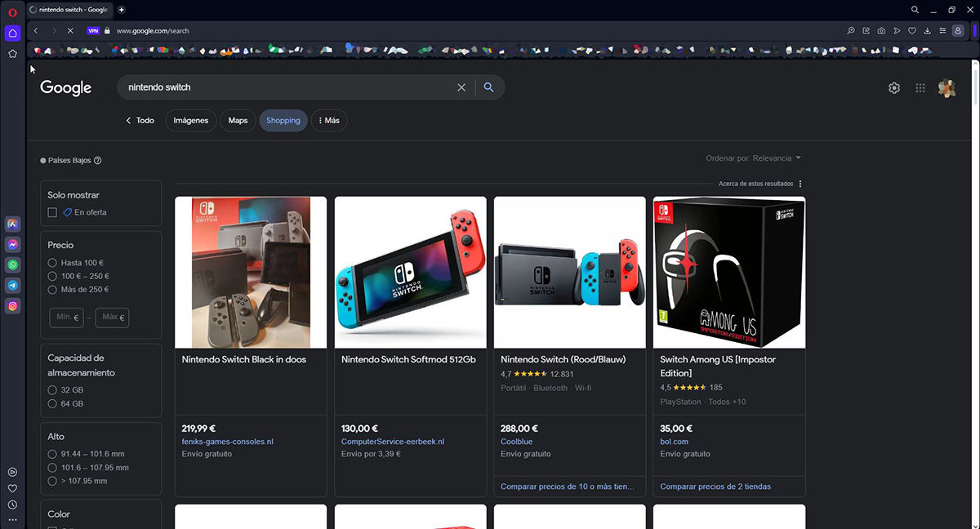Open Nintendo Switch Softmod 512Gb thumbnail
Viewport: 980px width, 529px height.
(411, 273)
